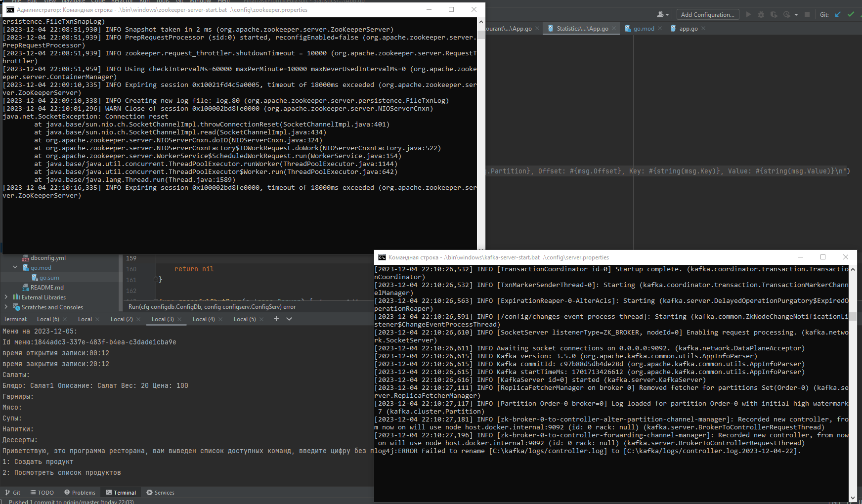
Task: Click the Add Configuration... button
Action: point(708,15)
